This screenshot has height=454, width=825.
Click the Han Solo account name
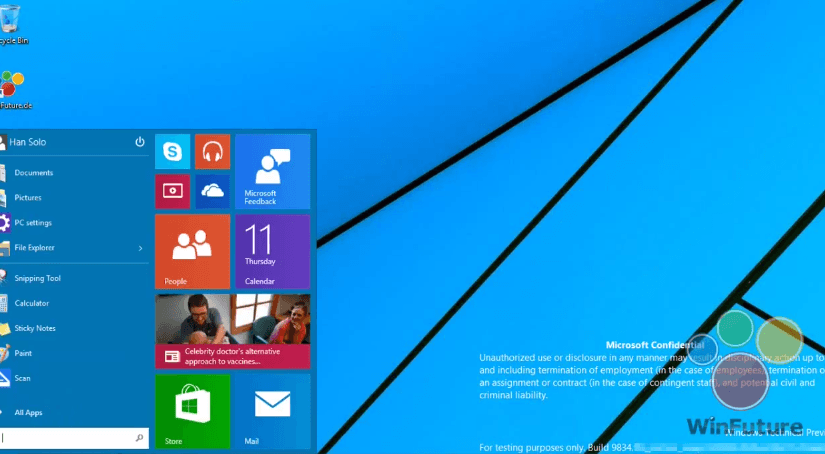click(x=28, y=142)
